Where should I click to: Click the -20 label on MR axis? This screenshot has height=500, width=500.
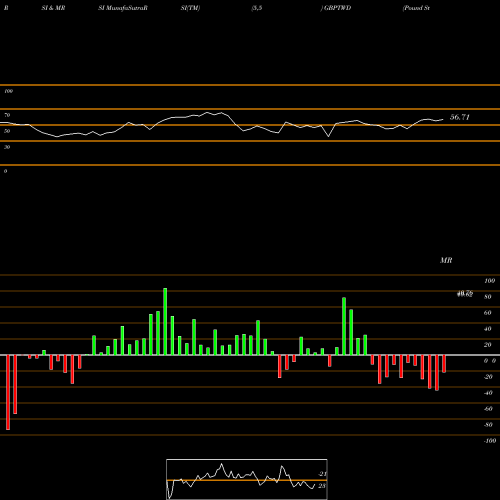[488, 377]
